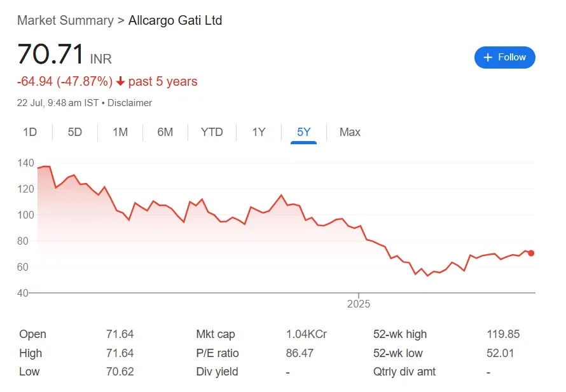Click the chart peak near 140
The image size is (566, 392).
(46, 166)
